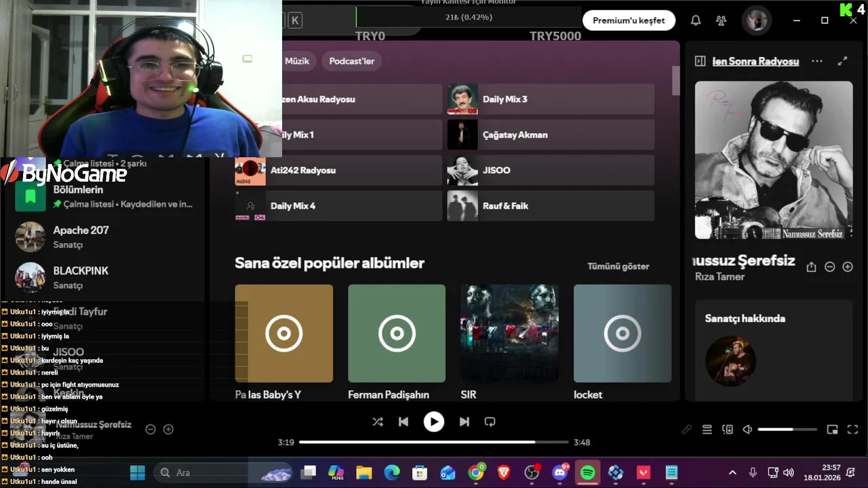Open Microsoft Store from the taskbar
This screenshot has width=868, height=488.
pyautogui.click(x=420, y=472)
